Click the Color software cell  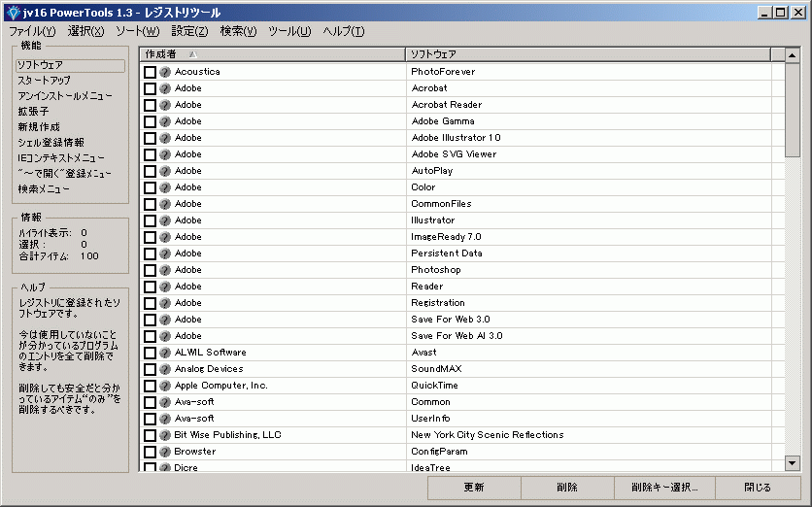589,187
